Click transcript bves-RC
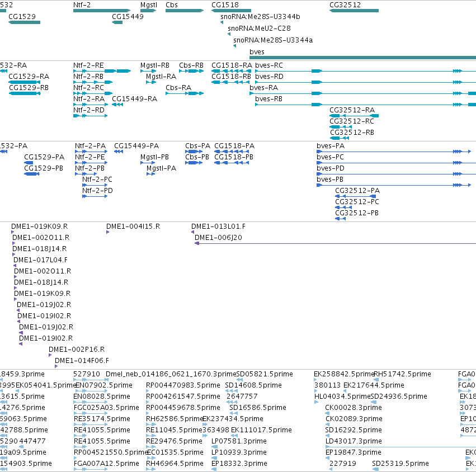The width and height of the screenshot is (476, 472). [x=365, y=71]
